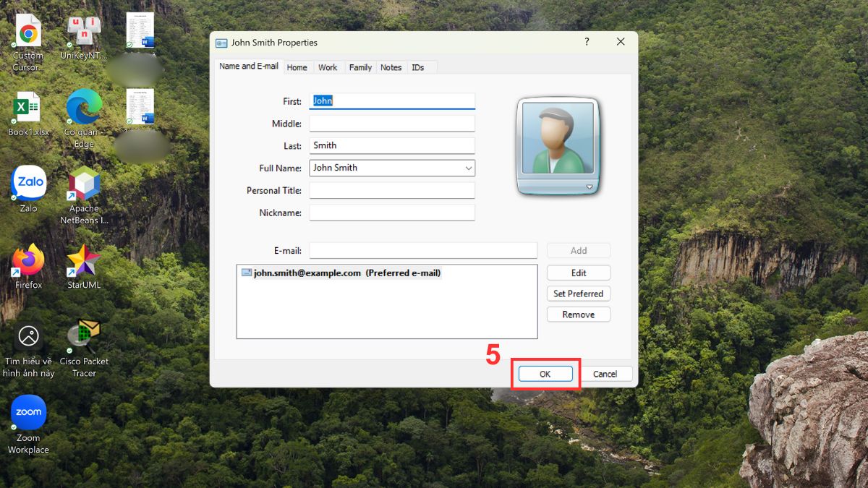Open the Full Name dropdown
This screenshot has height=488, width=868.
470,168
